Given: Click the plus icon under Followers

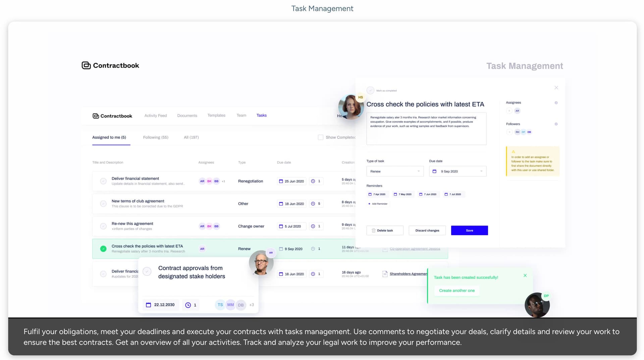Looking at the screenshot, I should pos(509,132).
